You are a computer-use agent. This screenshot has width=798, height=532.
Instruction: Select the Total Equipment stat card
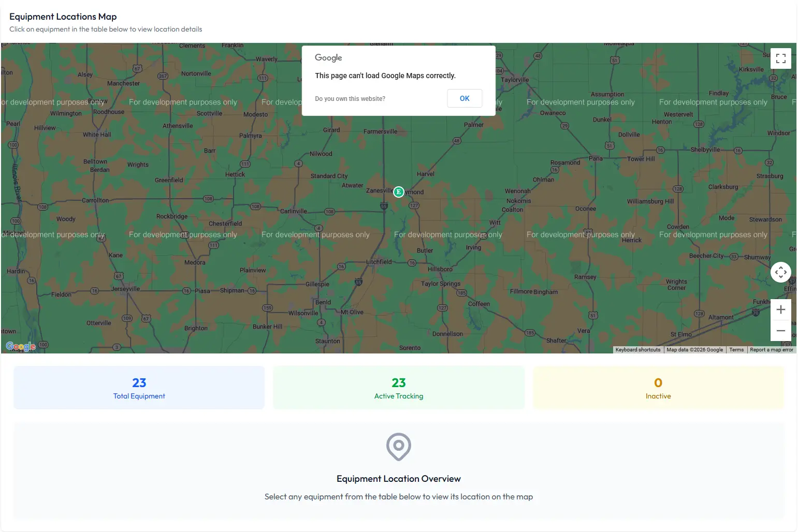tap(139, 388)
